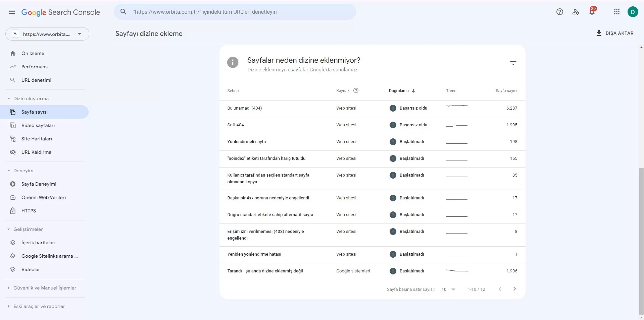
Task: Click the Video sayfaları icon
Action: [13, 125]
